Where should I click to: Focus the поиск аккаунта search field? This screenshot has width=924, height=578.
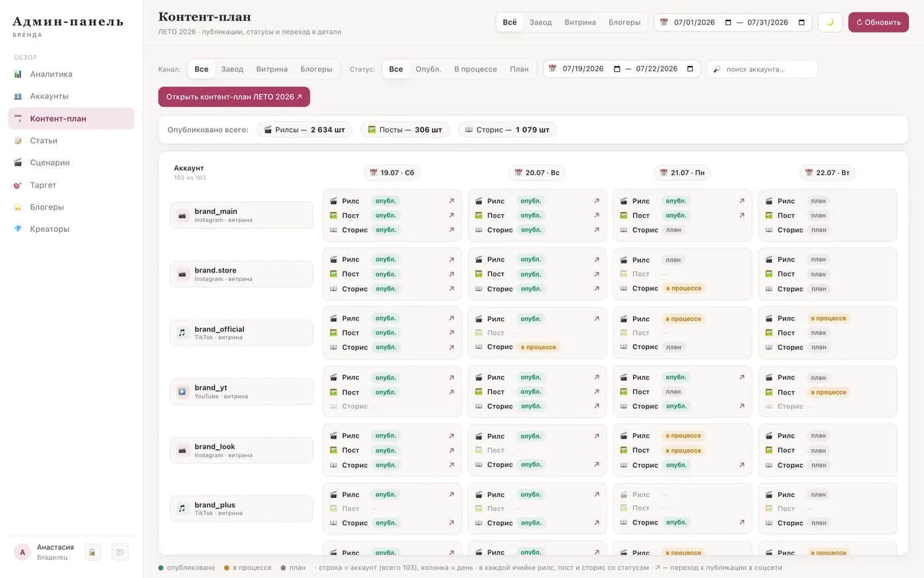(762, 69)
